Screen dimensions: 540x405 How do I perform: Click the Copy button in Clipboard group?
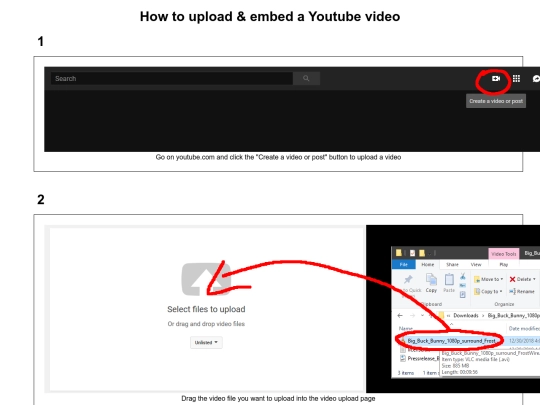[x=431, y=283]
